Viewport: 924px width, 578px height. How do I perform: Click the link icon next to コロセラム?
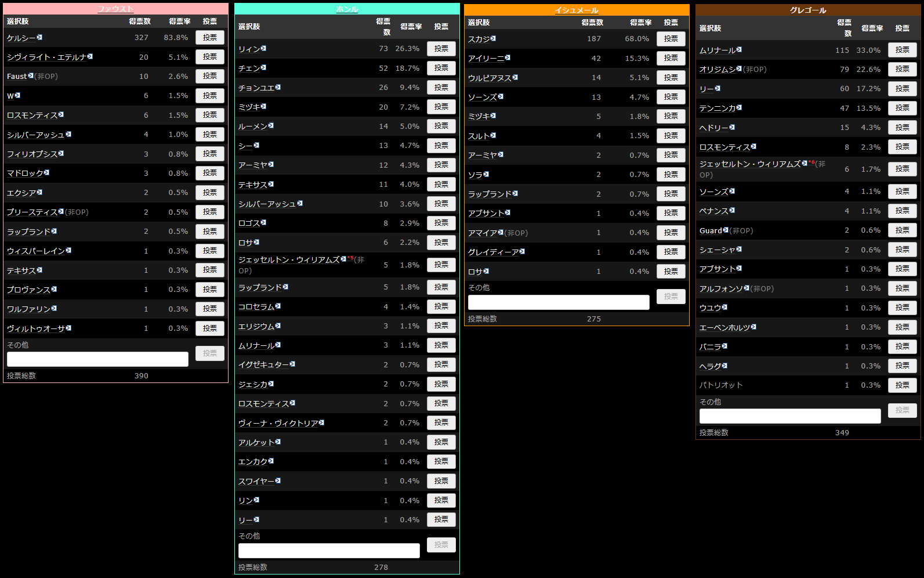(x=278, y=306)
